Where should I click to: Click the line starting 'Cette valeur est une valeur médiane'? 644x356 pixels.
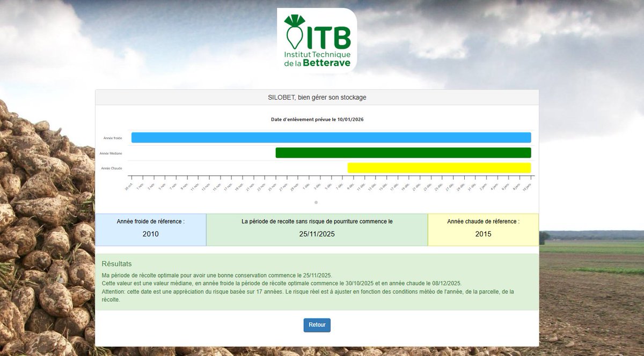point(281,283)
